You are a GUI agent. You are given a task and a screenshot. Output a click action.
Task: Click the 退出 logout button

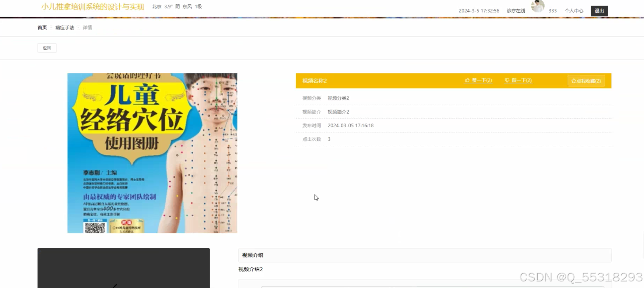pyautogui.click(x=599, y=11)
